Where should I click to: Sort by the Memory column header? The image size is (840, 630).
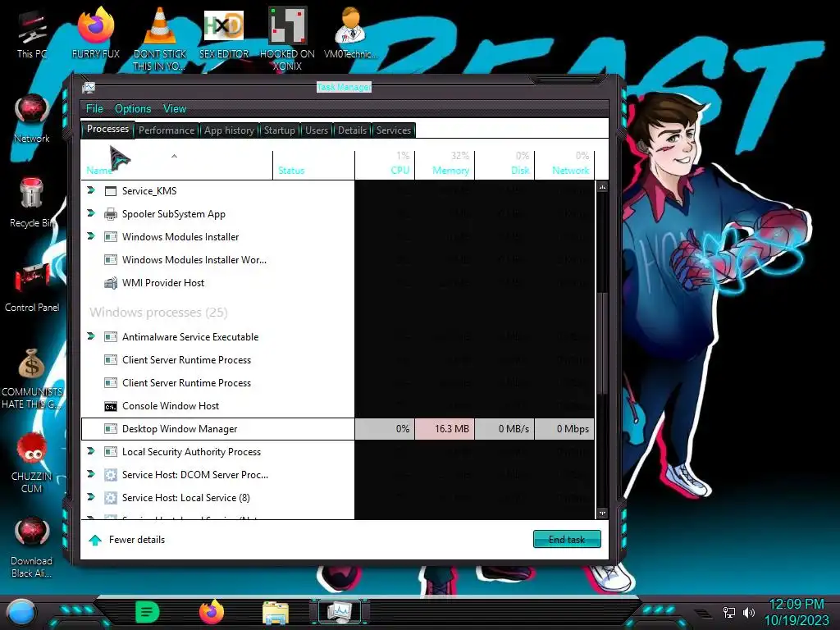coord(445,164)
